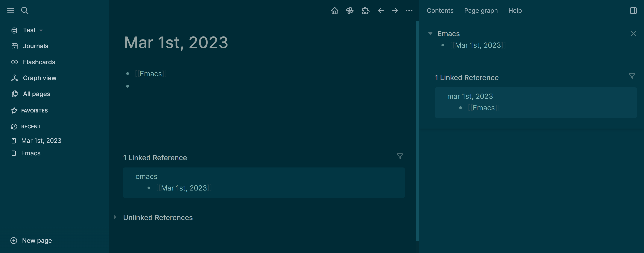Open the search
The image size is (644, 253).
coord(25,11)
